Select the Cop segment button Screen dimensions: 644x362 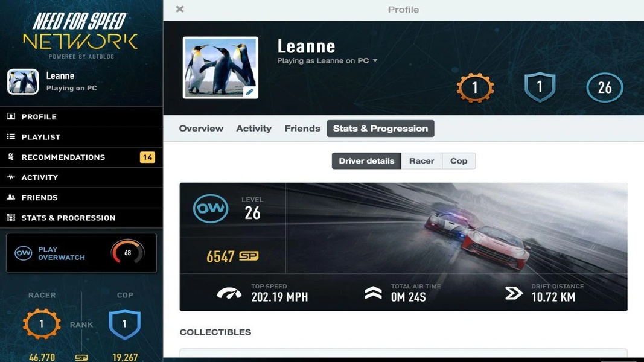(459, 161)
